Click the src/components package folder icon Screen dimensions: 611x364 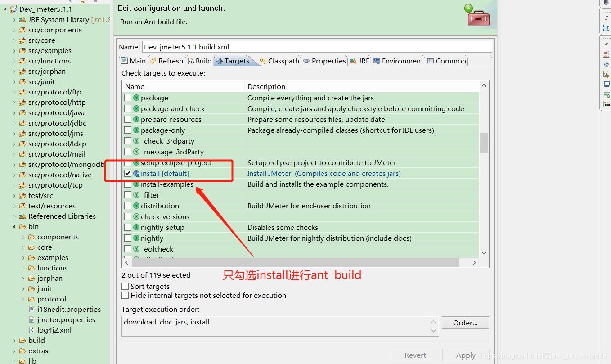(x=22, y=30)
